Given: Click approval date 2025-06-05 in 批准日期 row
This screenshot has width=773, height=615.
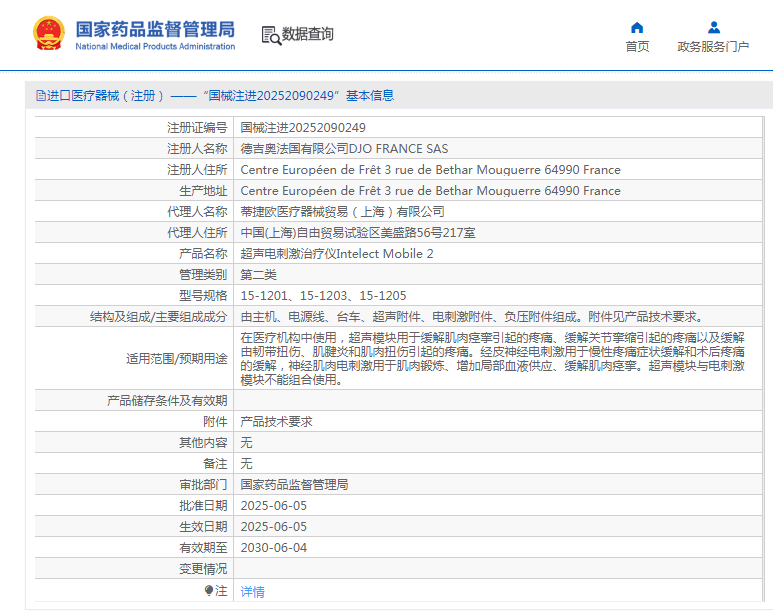Looking at the screenshot, I should click(x=274, y=506).
